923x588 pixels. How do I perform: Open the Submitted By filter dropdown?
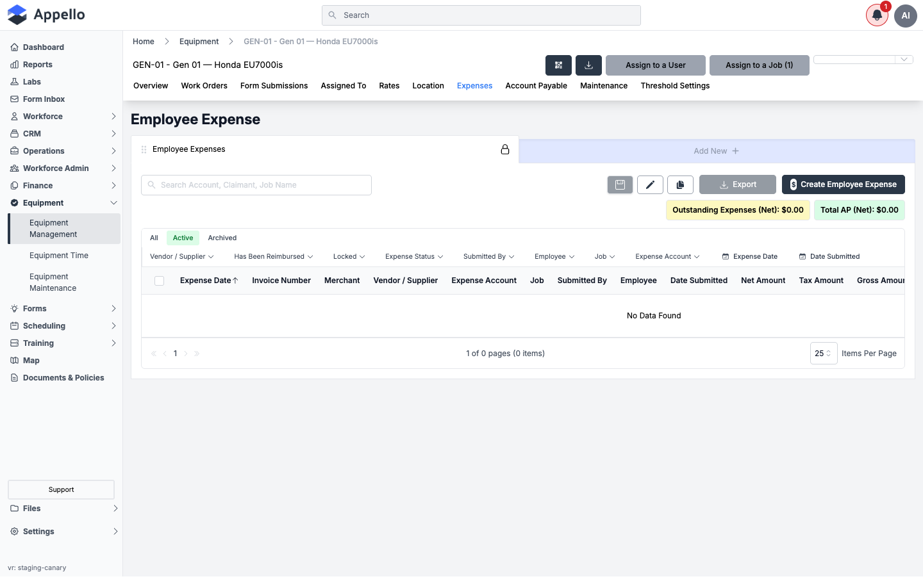click(489, 257)
